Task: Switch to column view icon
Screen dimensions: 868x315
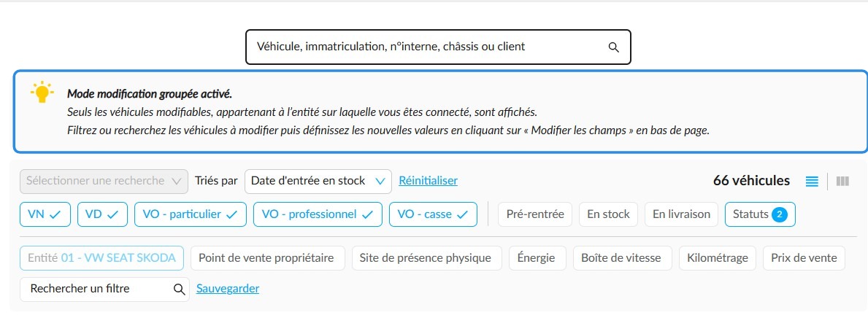Action: (842, 182)
